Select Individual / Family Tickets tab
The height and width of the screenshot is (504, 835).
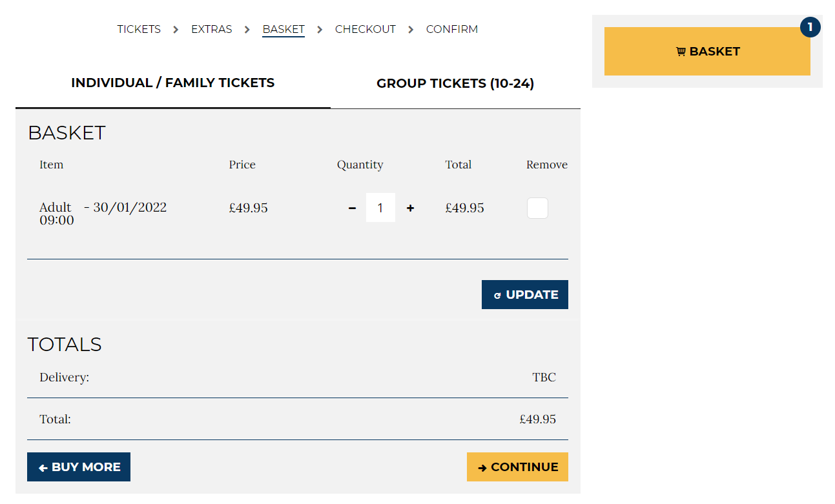(172, 83)
